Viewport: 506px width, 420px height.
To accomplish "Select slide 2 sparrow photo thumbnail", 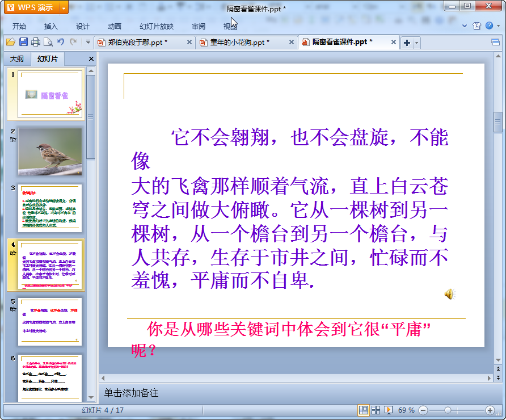I will pos(50,152).
